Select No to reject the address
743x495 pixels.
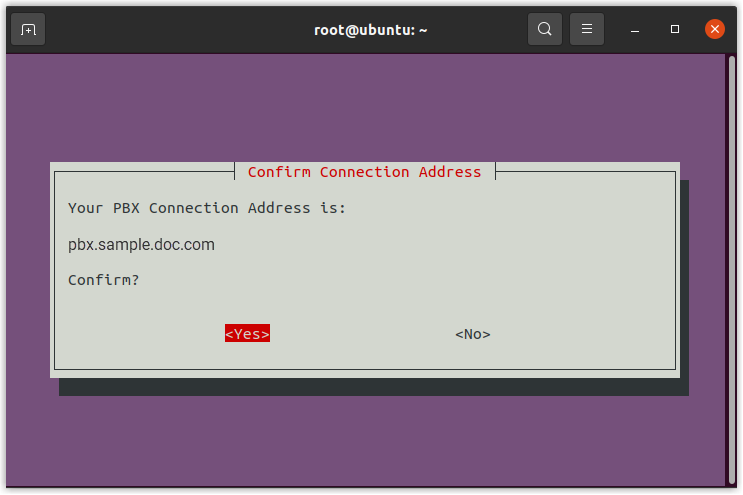[472, 334]
